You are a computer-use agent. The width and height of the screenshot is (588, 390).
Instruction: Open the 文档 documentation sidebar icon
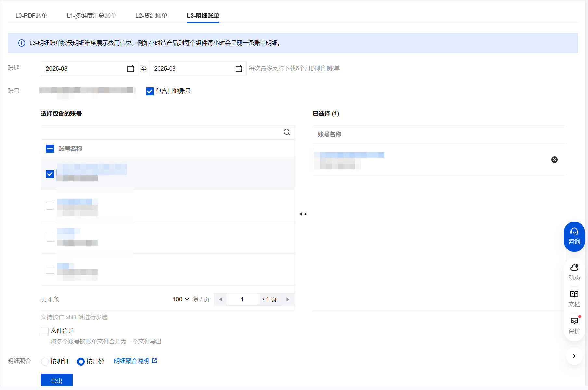coord(574,299)
